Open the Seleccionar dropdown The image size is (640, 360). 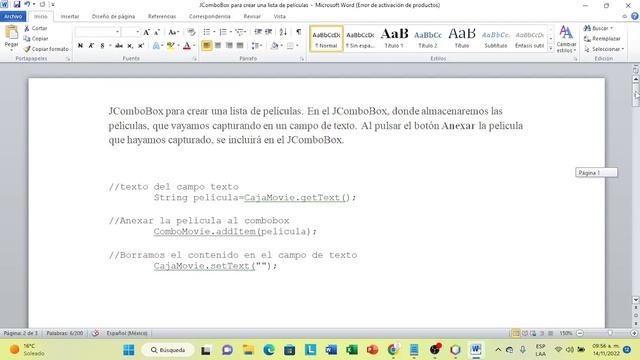pyautogui.click(x=604, y=49)
